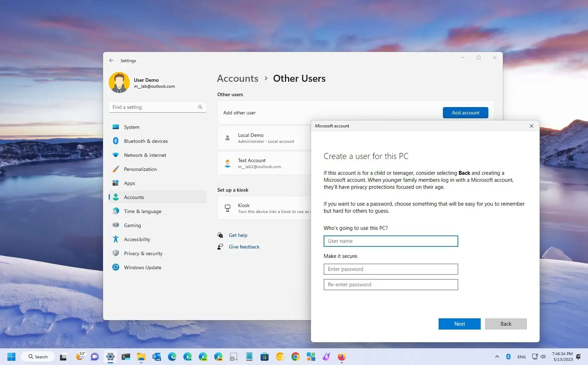The height and width of the screenshot is (365, 588).
Task: Expand hidden icons in the system tray
Action: point(497,357)
